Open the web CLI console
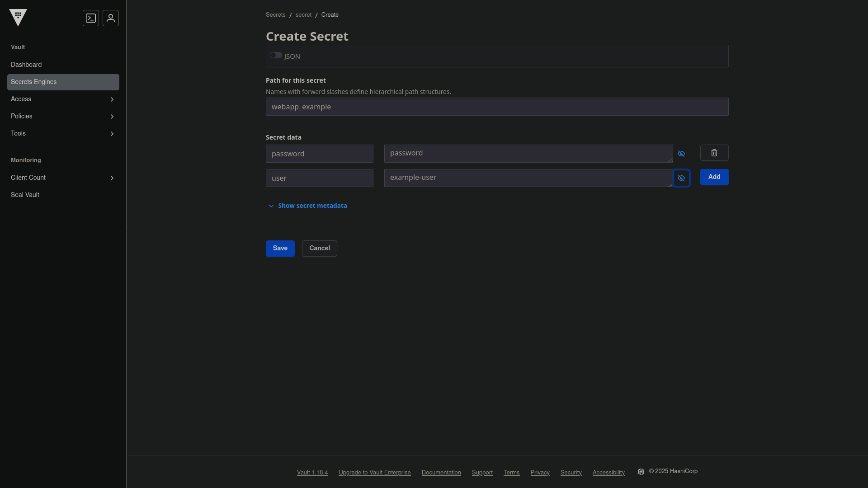This screenshot has width=868, height=488. (91, 18)
